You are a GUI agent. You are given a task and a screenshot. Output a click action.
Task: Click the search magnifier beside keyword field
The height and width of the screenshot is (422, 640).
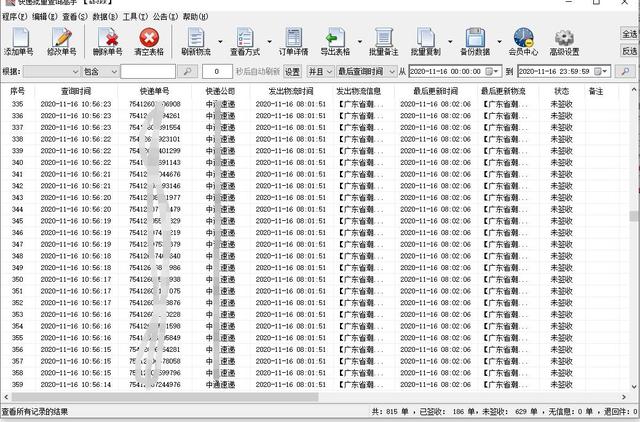coord(187,71)
